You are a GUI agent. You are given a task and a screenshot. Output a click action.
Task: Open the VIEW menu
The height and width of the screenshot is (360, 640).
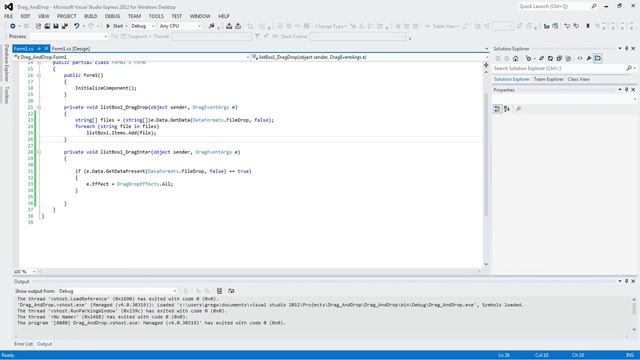[44, 16]
